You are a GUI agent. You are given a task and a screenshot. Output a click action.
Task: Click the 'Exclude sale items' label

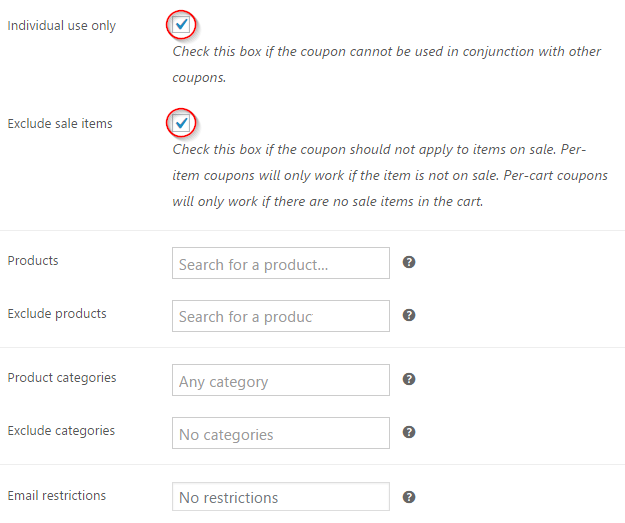tap(60, 124)
